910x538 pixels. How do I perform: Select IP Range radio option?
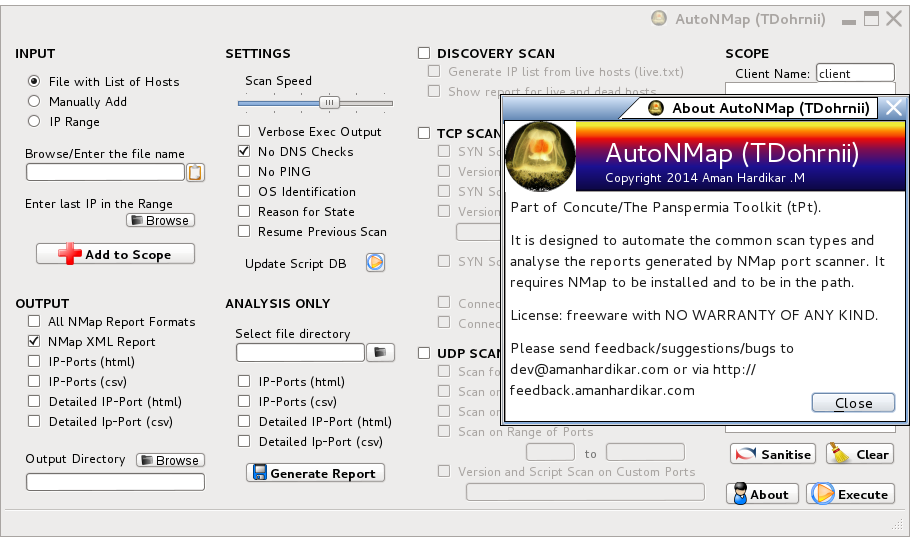point(34,121)
